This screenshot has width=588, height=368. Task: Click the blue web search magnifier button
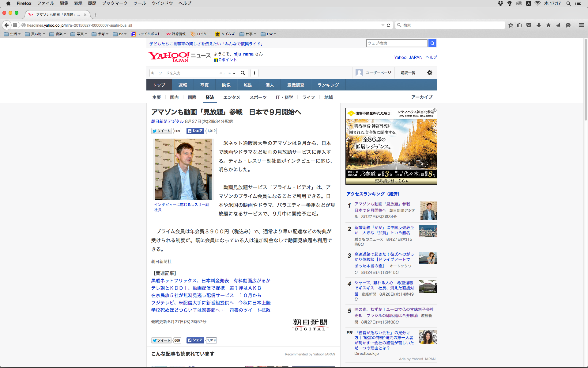pos(432,43)
